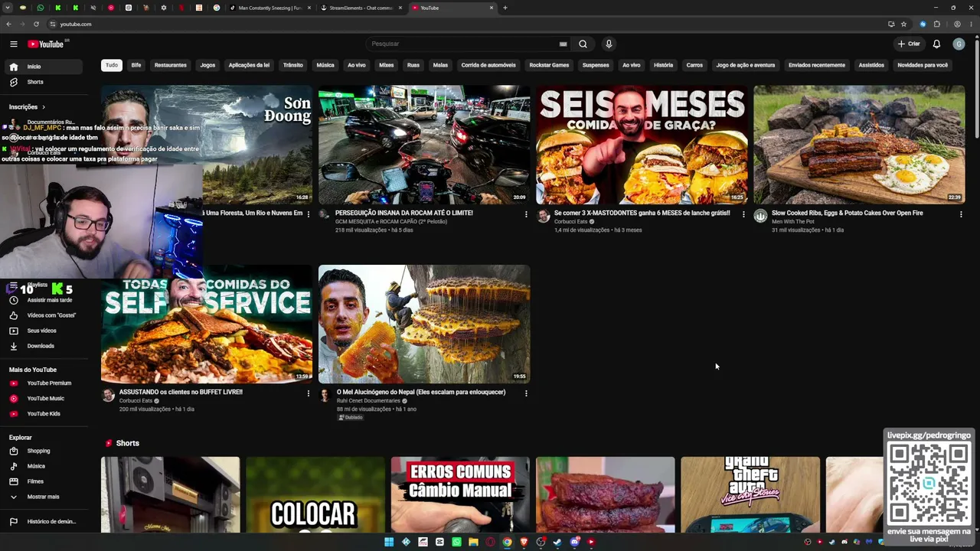Open the account avatar menu
Screen dimensions: 980x551
pos(959,44)
